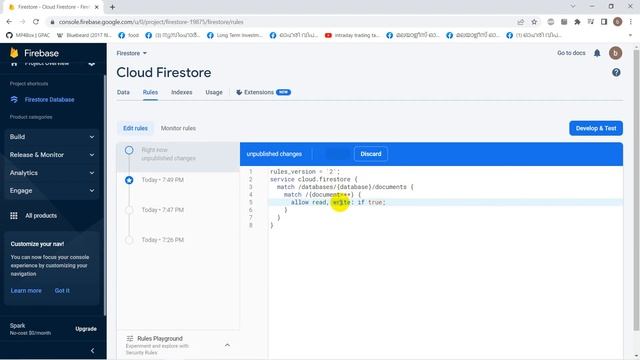This screenshot has height=360, width=640.
Task: Open Chrome menu three dots
Action: [x=631, y=22]
